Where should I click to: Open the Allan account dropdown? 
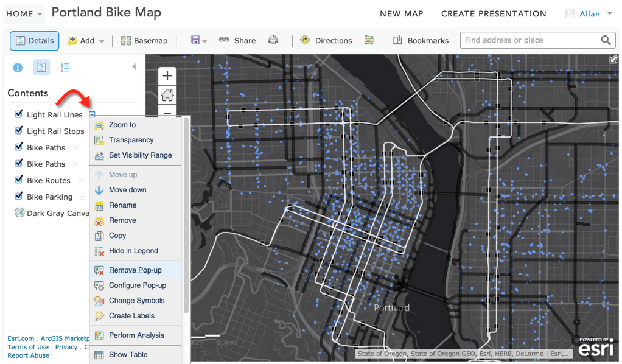click(610, 13)
